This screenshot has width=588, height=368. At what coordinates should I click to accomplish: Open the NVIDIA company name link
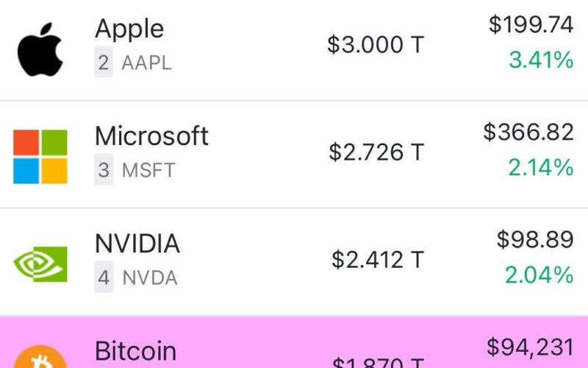(137, 244)
